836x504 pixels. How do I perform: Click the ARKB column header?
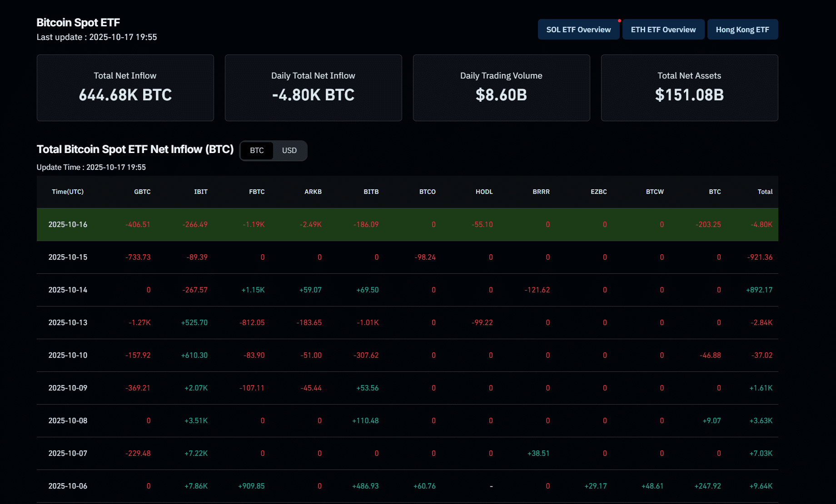point(313,192)
